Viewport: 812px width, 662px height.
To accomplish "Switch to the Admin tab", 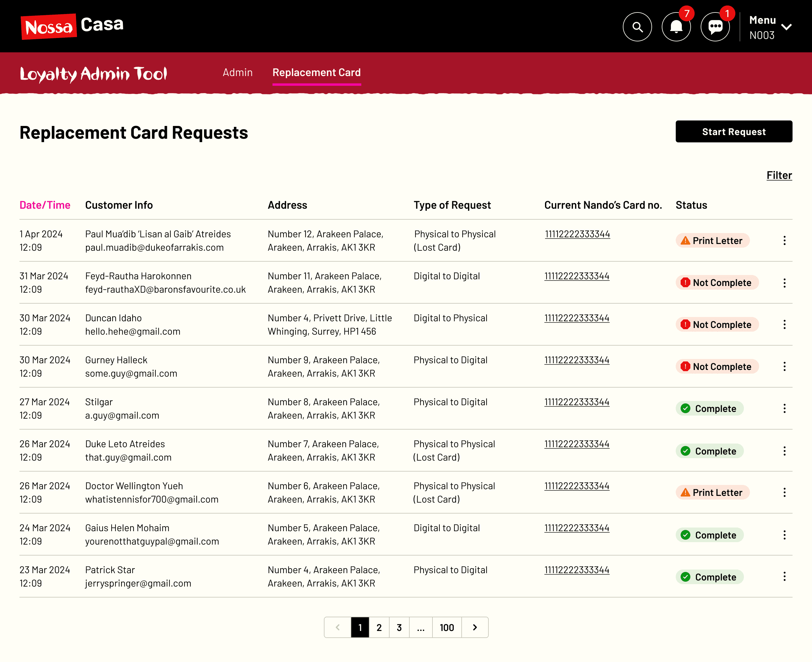I will point(238,72).
